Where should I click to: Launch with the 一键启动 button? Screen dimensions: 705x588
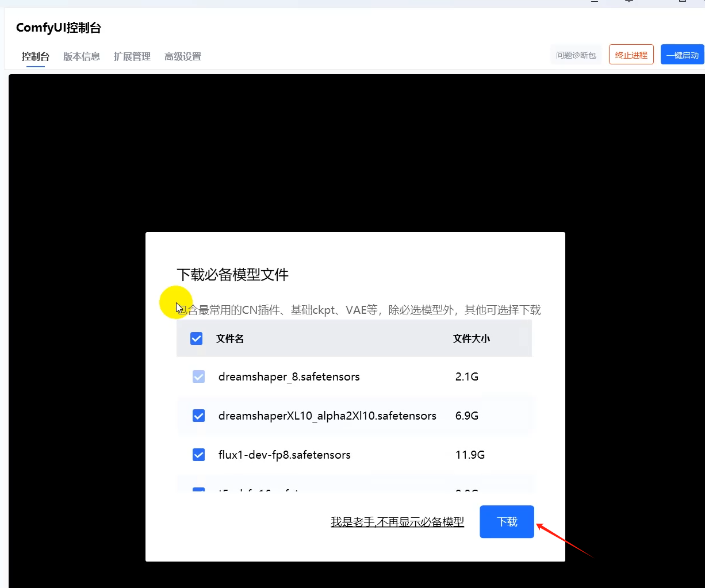(682, 55)
